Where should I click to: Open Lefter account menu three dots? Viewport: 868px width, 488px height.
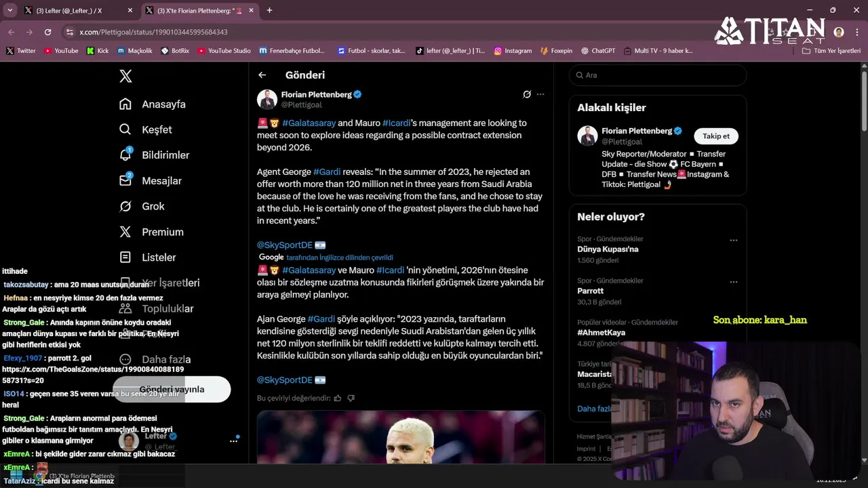pos(233,441)
